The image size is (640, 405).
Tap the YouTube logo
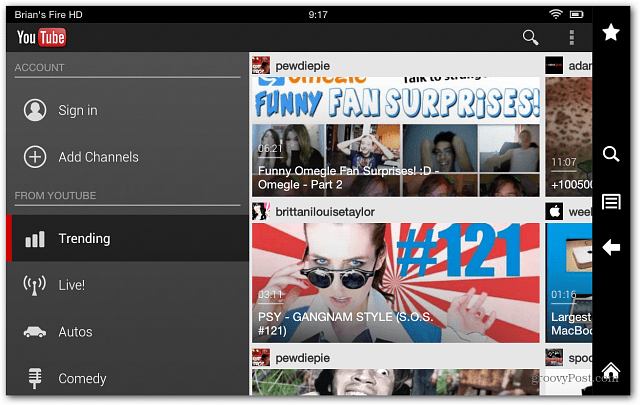[x=41, y=38]
